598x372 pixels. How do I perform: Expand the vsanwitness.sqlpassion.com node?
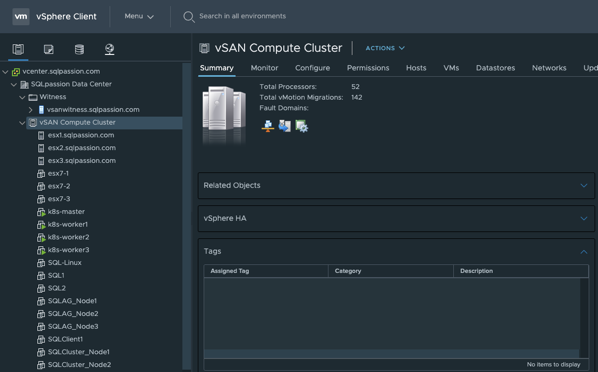coord(31,110)
